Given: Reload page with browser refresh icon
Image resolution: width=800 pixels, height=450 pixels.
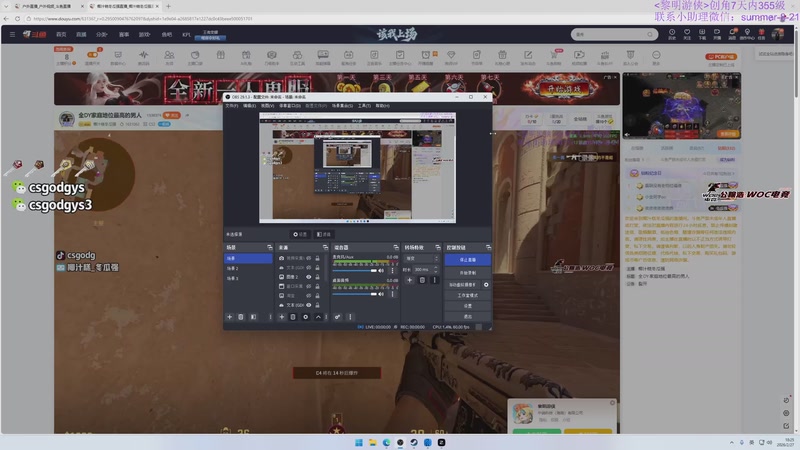Looking at the screenshot, I should (17, 18).
